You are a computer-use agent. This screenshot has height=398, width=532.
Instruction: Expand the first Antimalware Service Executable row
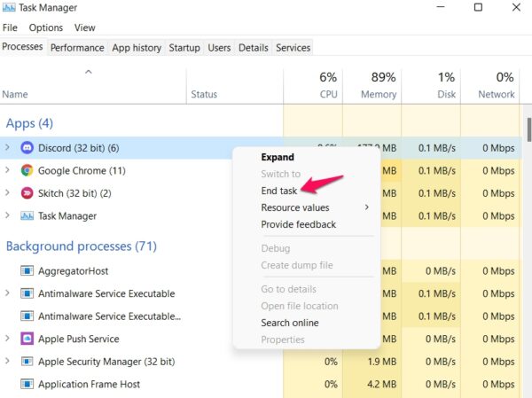tap(7, 293)
